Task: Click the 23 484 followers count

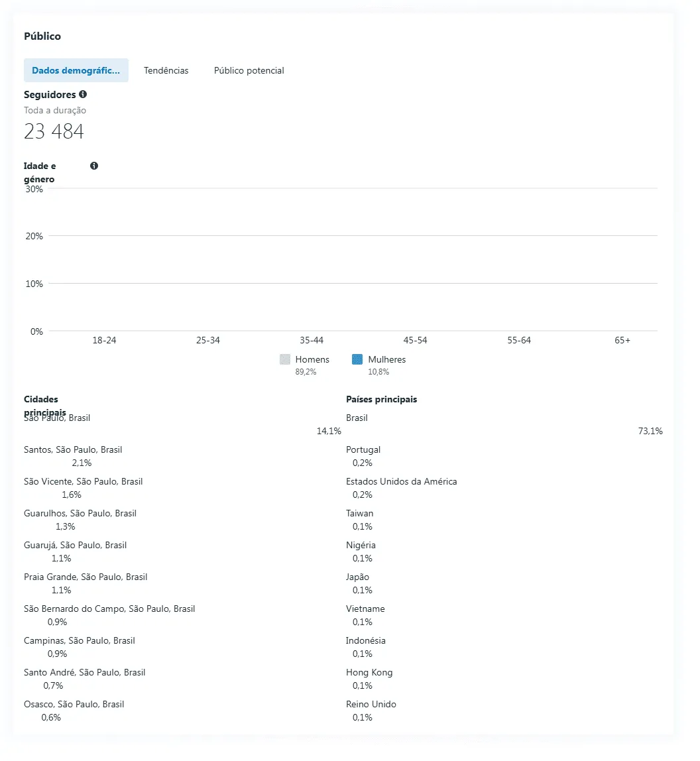Action: pyautogui.click(x=54, y=131)
